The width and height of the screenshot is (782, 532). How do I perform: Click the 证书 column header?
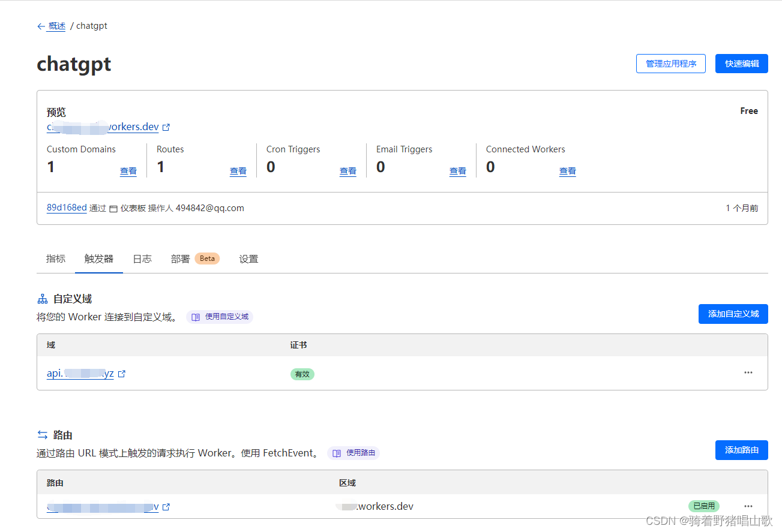299,345
